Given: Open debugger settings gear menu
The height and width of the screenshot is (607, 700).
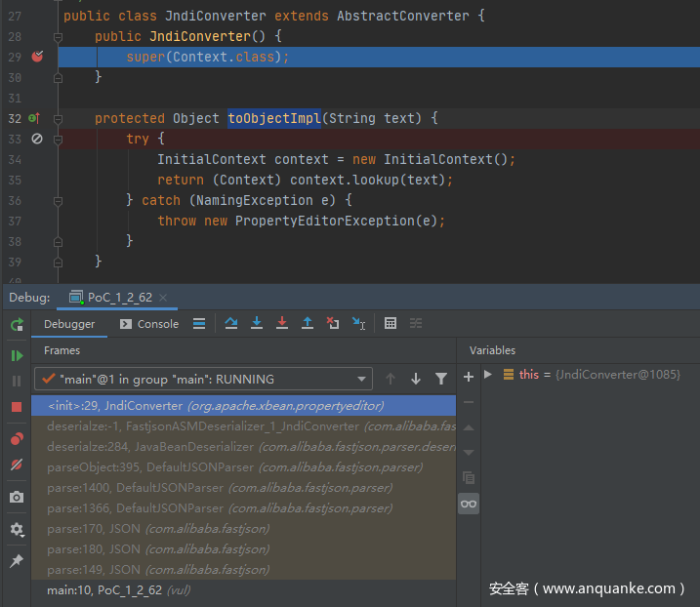Looking at the screenshot, I should point(17,530).
